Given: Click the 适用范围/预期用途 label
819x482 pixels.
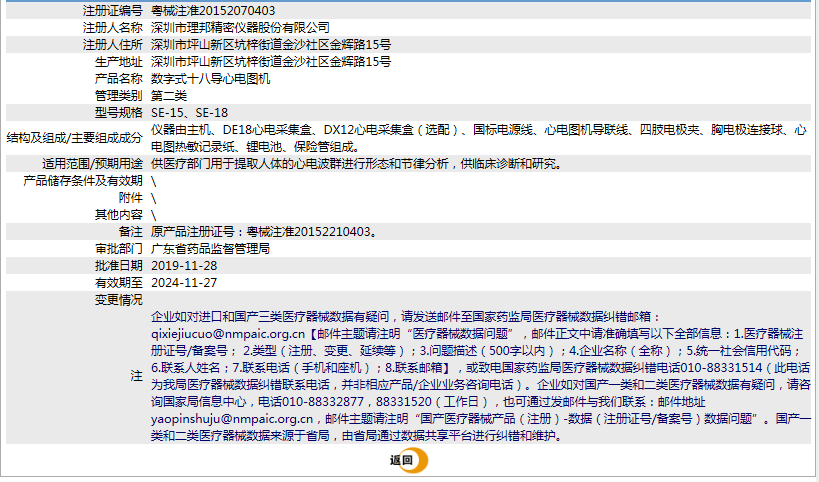Looking at the screenshot, I should point(92,164).
